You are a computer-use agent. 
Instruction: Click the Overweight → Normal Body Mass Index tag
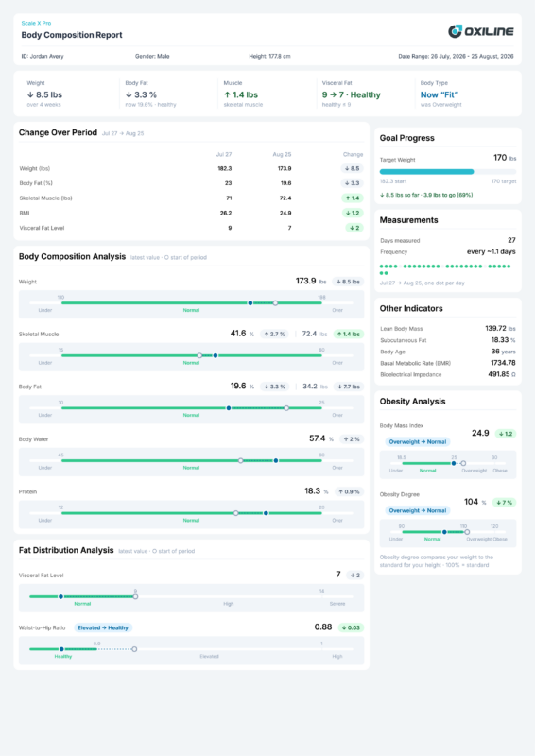click(418, 441)
